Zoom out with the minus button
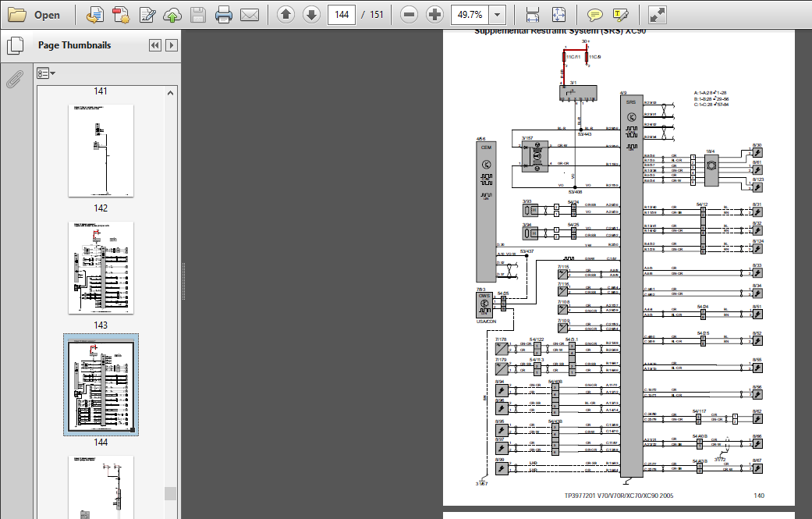 409,15
